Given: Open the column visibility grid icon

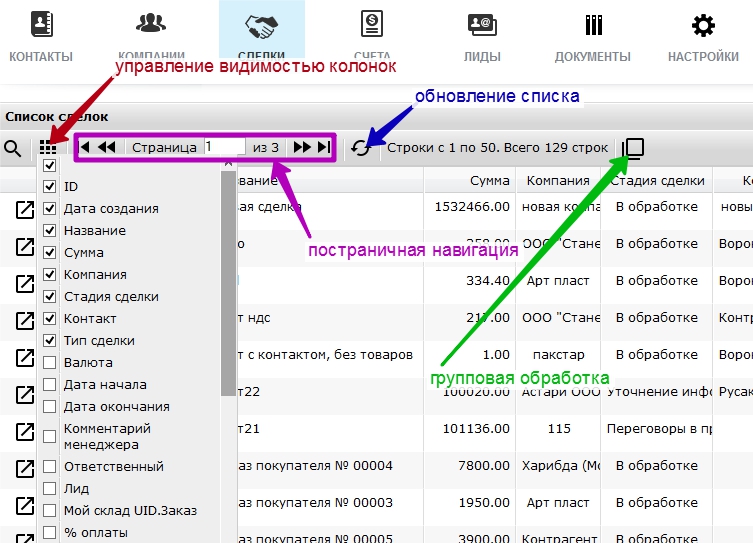Looking at the screenshot, I should (x=48, y=148).
